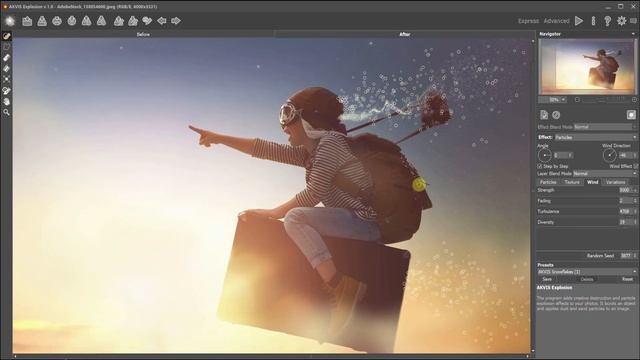Screen dimensions: 640x360
Task: Select the selection brush tool in left toolbar
Action: [7, 36]
